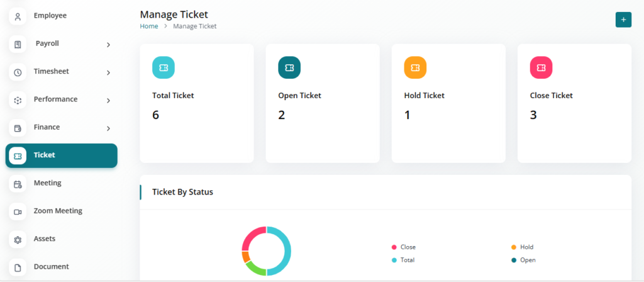Toggle the Open series in chart legend

[526, 260]
